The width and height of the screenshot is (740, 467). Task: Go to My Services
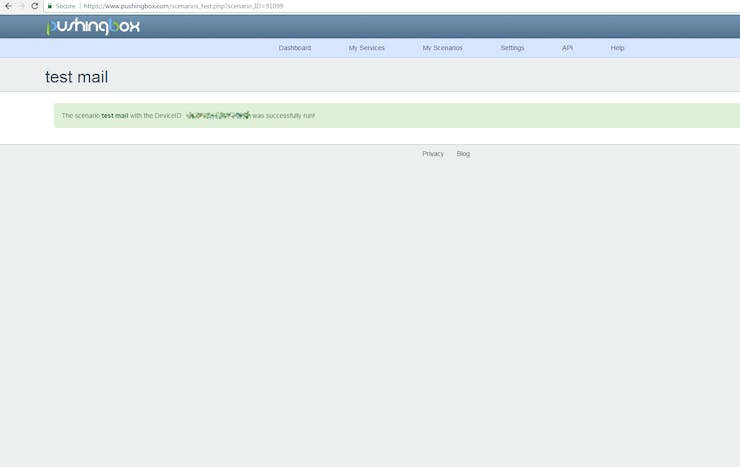[366, 48]
